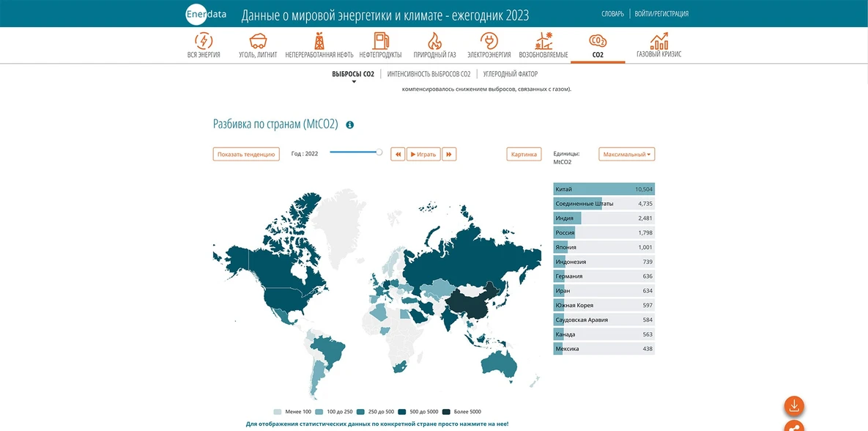Expand the Максимальный dropdown
Image resolution: width=868 pixels, height=431 pixels.
coord(626,154)
